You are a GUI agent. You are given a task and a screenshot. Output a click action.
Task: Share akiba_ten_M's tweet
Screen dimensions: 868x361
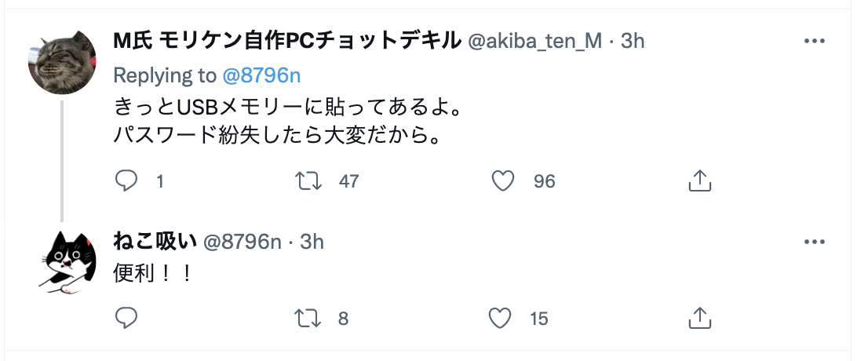coord(698,181)
